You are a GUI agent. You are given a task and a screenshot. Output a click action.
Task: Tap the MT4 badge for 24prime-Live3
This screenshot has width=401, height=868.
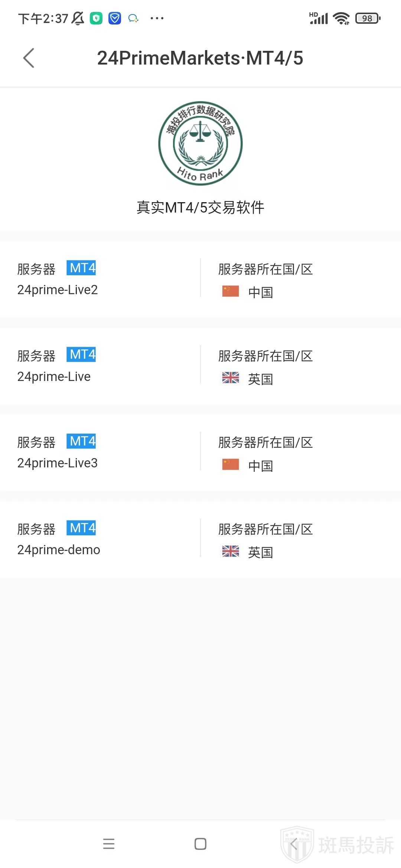tap(81, 441)
